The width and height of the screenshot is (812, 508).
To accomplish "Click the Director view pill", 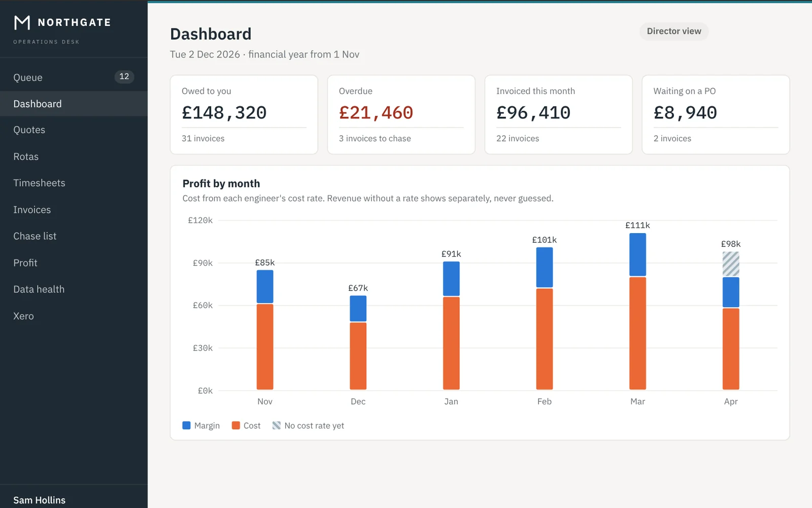I will click(x=674, y=31).
